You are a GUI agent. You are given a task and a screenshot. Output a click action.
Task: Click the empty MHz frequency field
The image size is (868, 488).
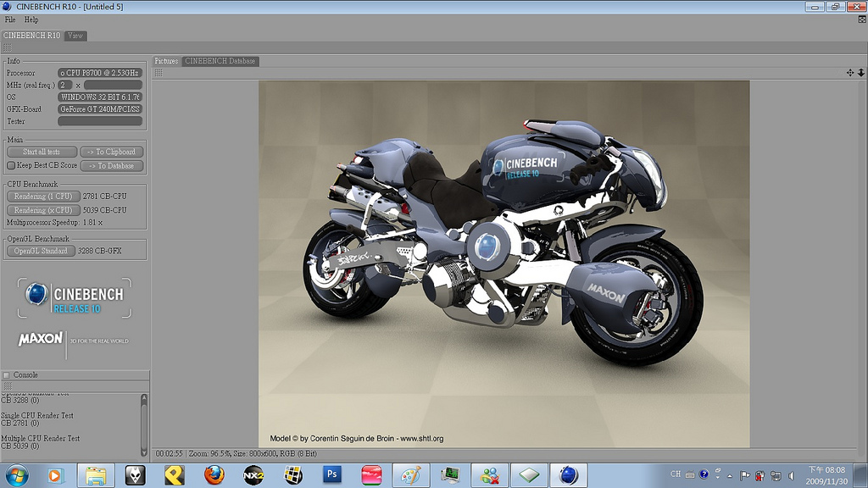pyautogui.click(x=113, y=85)
